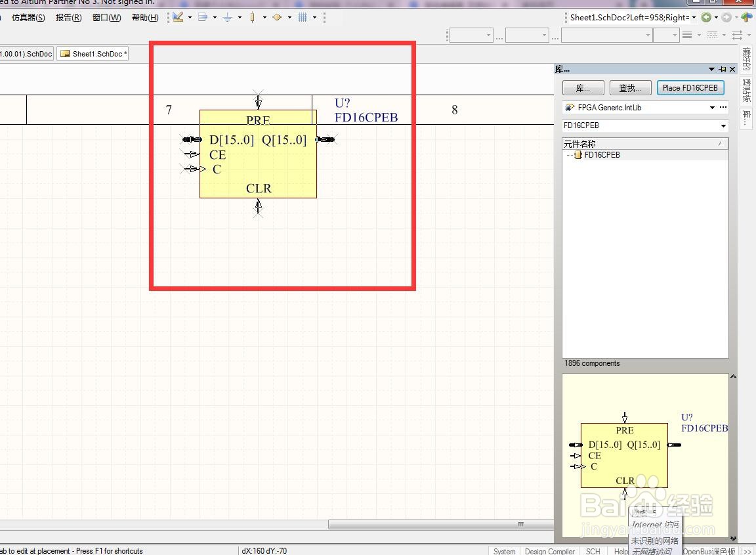Close the library panel

pos(732,70)
